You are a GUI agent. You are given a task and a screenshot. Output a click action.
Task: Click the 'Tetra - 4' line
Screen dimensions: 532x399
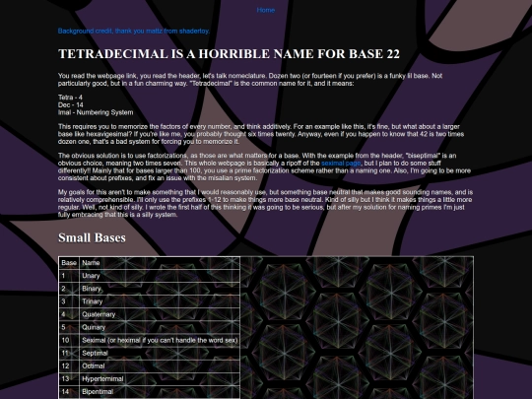coord(70,98)
